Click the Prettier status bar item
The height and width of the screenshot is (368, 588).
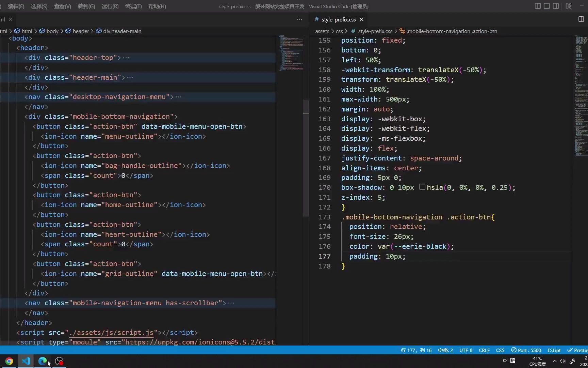(x=577, y=350)
